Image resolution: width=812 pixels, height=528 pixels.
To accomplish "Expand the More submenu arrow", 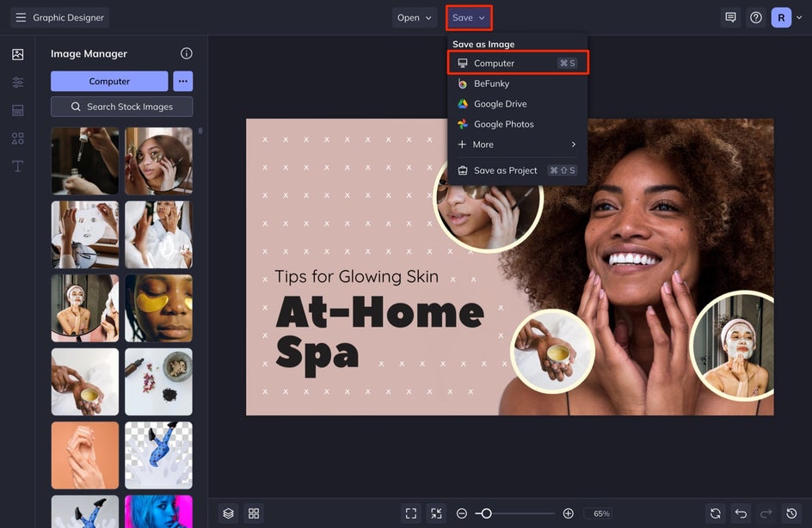I will click(x=573, y=144).
